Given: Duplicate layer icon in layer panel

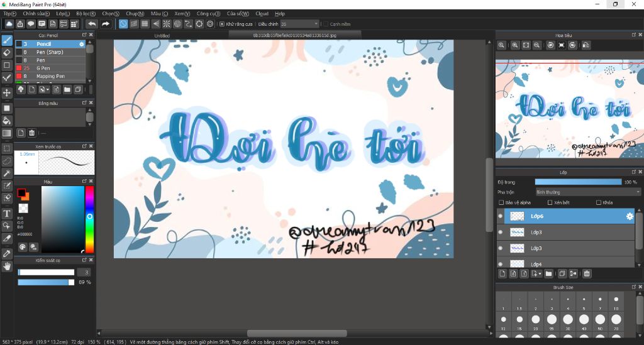Looking at the screenshot, I should pos(562,273).
